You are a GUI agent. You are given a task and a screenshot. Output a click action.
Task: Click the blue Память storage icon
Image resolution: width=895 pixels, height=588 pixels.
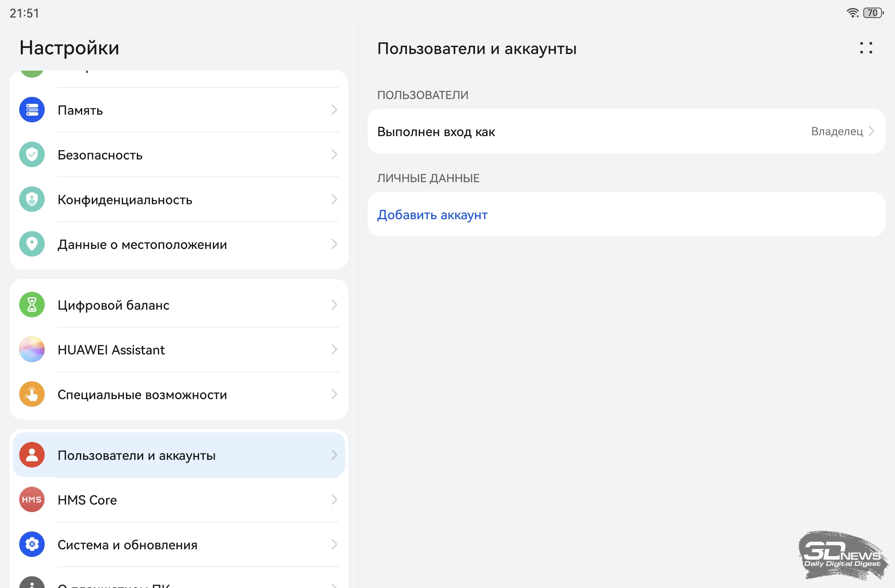point(32,110)
